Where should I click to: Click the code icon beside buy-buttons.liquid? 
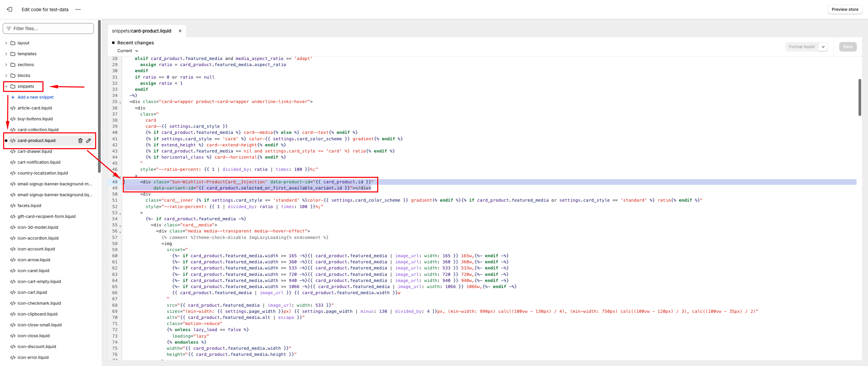(x=13, y=119)
